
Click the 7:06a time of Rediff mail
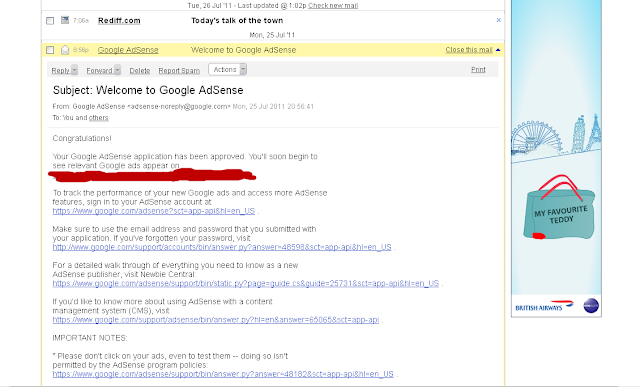click(81, 20)
